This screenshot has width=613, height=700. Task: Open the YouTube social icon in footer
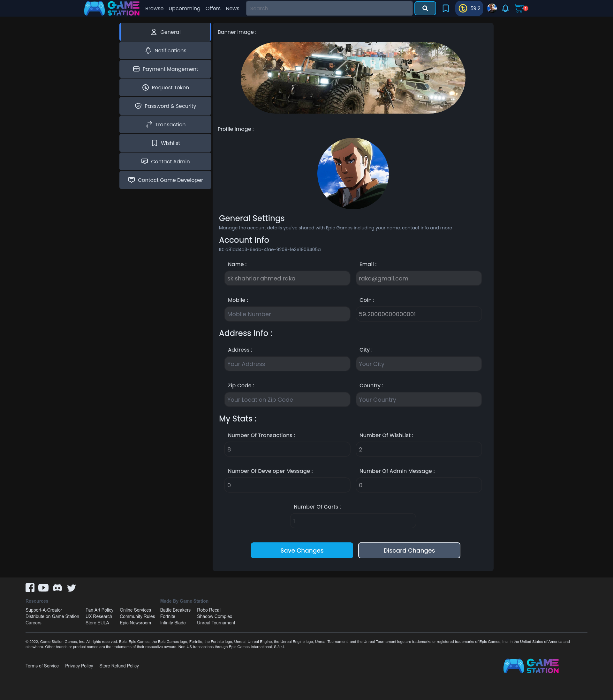tap(43, 588)
